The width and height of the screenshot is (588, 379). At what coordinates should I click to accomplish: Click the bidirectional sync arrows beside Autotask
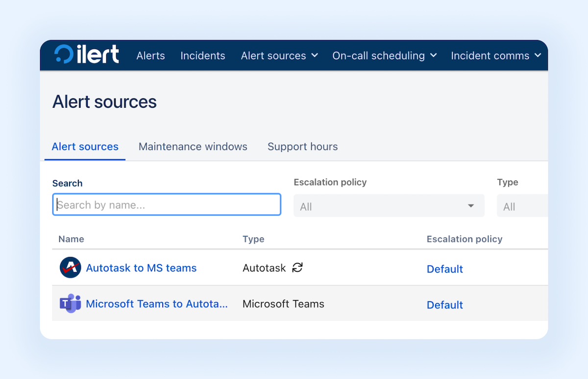pyautogui.click(x=297, y=268)
